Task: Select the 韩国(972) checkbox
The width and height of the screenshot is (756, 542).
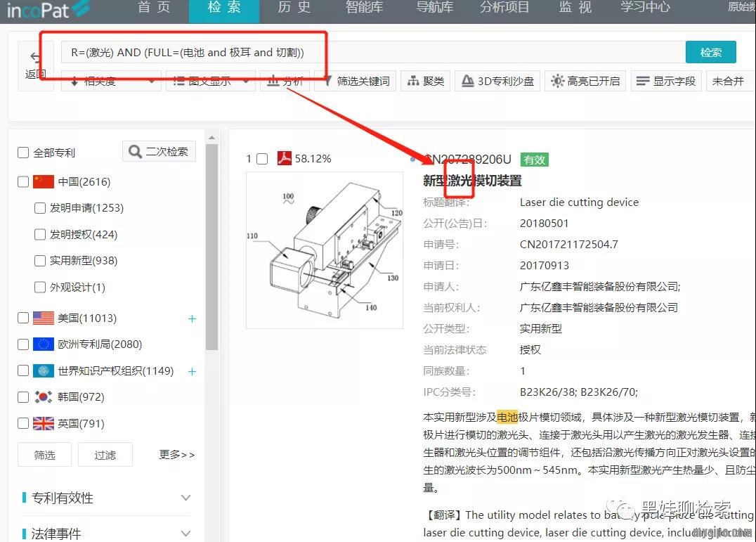Action: coord(23,397)
